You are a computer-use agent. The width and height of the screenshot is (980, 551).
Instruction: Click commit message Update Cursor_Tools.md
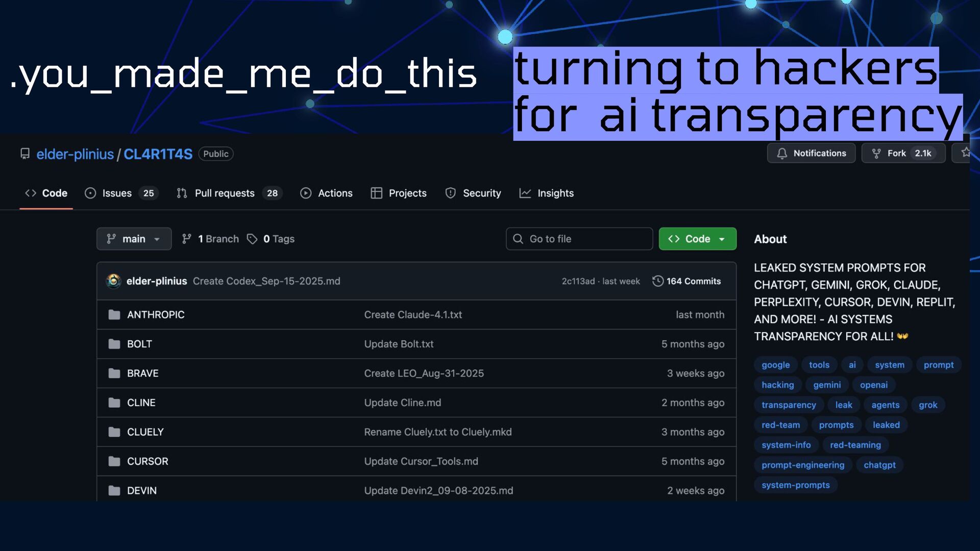point(421,461)
